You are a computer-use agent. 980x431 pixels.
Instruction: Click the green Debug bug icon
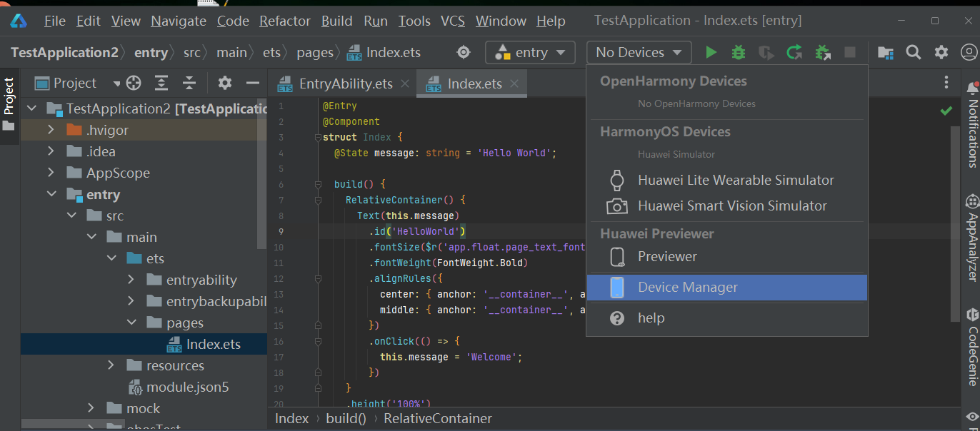tap(739, 52)
